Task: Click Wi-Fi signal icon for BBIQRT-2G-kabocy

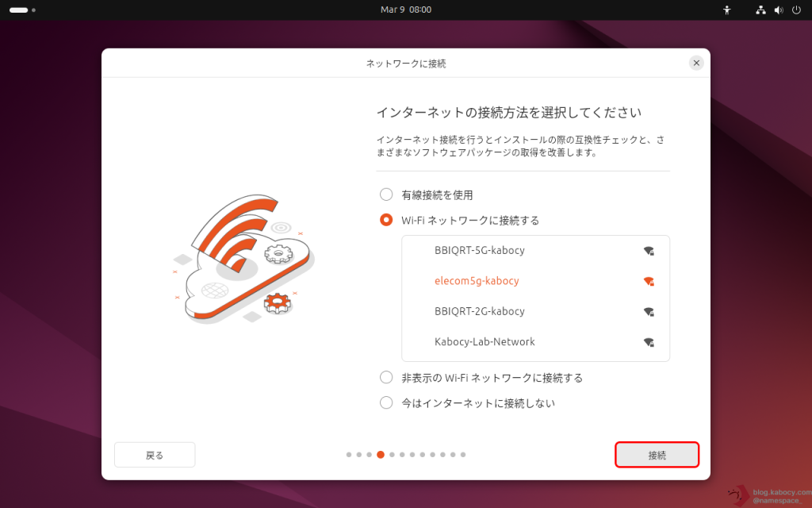Action: pyautogui.click(x=649, y=312)
